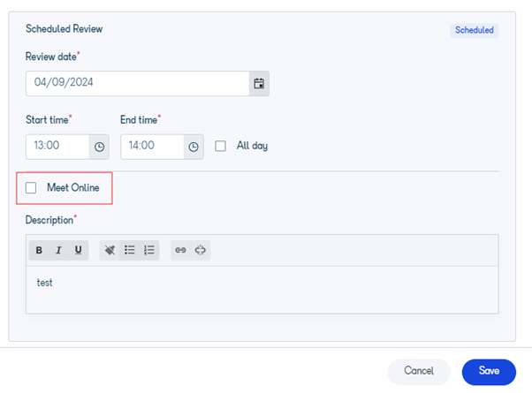Click the Scheduled status badge
Viewport: 532px width, 393px height.
click(475, 31)
